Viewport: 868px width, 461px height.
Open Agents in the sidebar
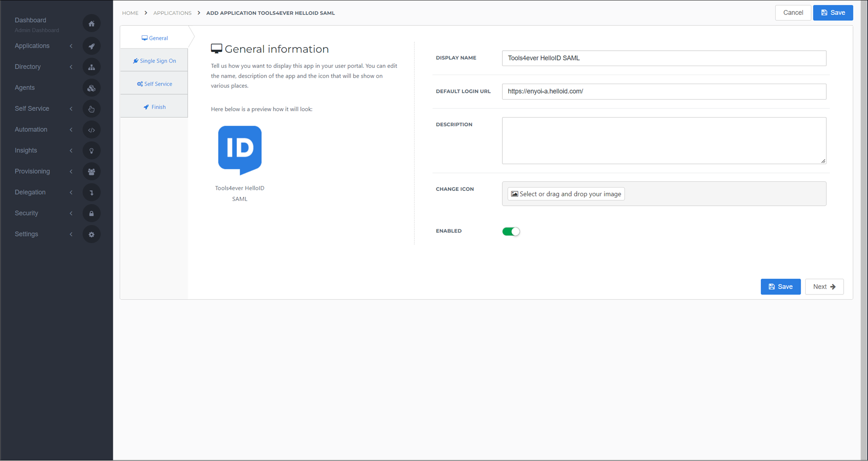tap(24, 88)
